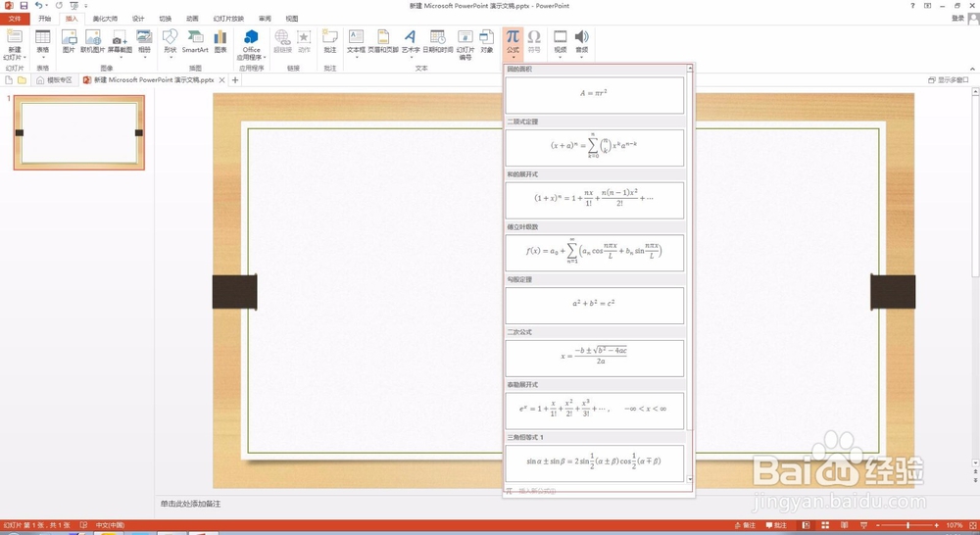Toggle Comments (批注) pane in status bar

pos(776,525)
